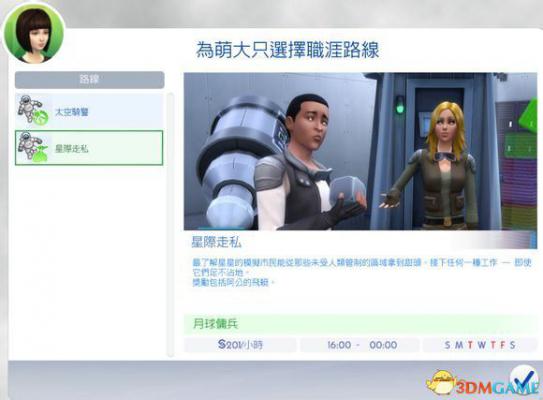Screen dimensions: 543x400
Task: Click the $201/小時 hourly pay field
Action: [x=240, y=345]
